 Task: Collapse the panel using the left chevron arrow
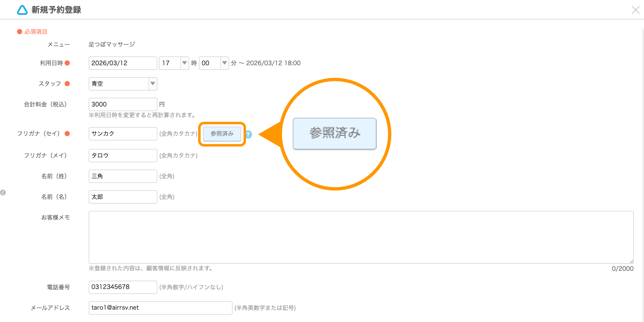(x=3, y=192)
